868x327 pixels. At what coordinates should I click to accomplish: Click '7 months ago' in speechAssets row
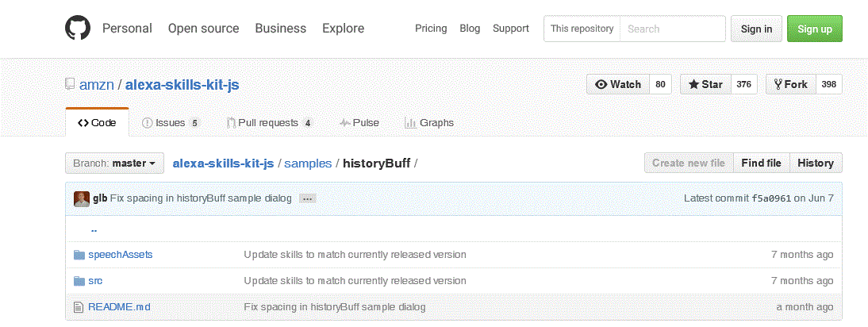pos(802,255)
